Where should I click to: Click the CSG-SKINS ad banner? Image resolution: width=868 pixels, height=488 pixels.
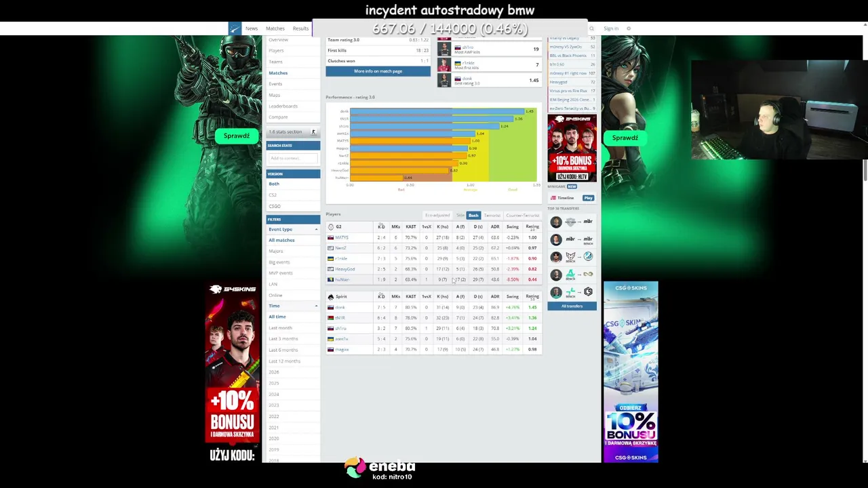click(631, 372)
